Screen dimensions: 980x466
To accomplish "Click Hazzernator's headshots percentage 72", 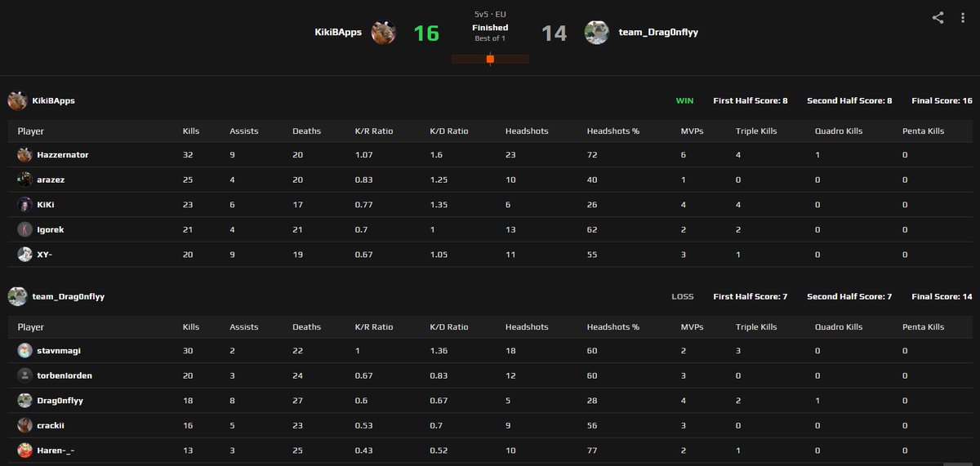I will pos(591,154).
